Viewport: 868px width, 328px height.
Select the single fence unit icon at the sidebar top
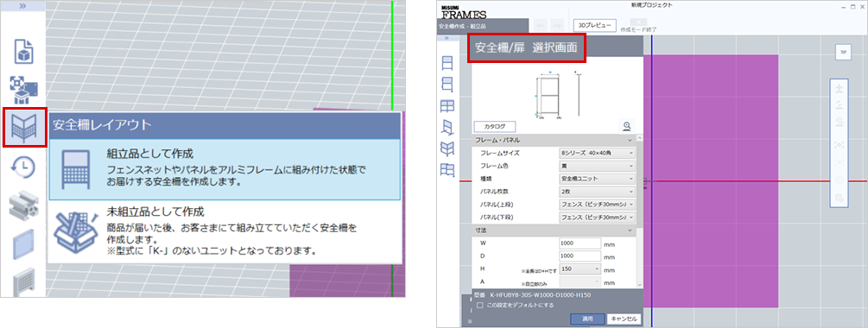[x=447, y=64]
